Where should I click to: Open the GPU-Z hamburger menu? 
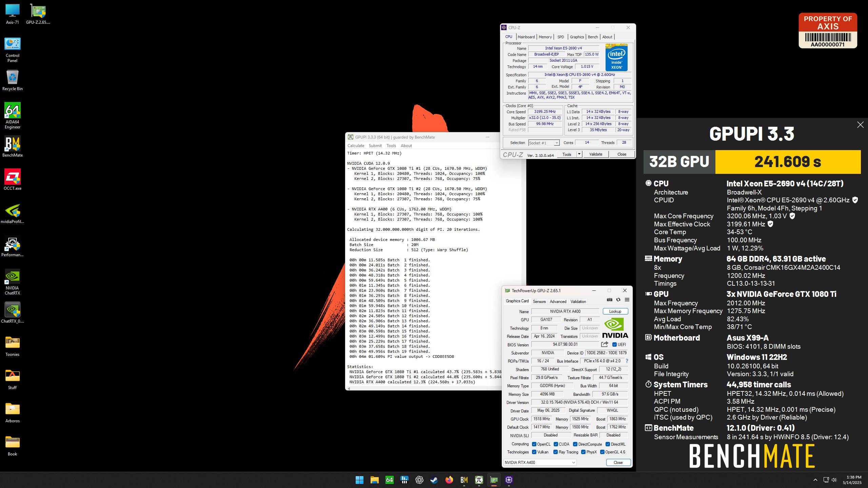point(627,300)
